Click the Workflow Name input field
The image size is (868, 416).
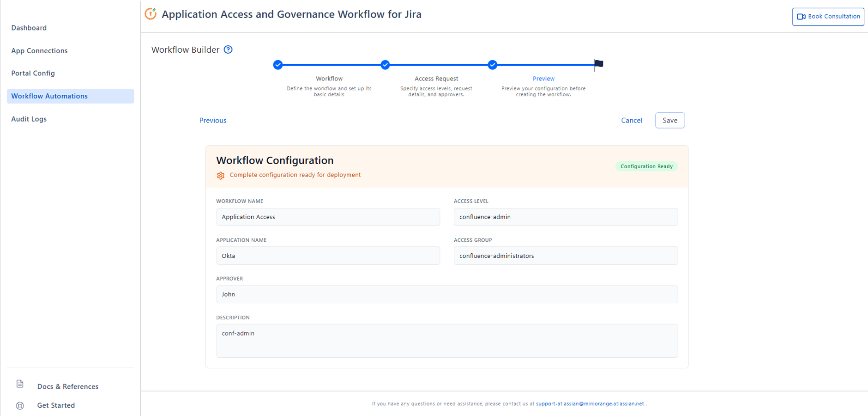pos(328,217)
